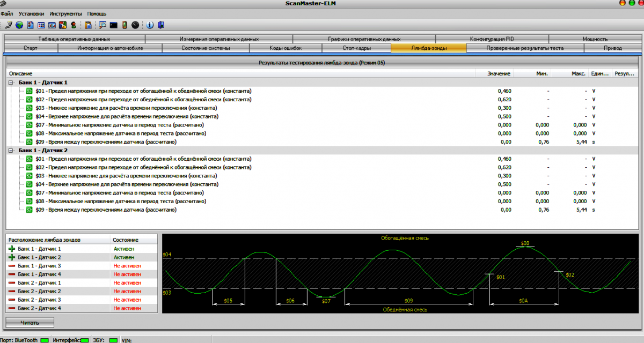Open the Файл menu
The width and height of the screenshot is (644, 343).
click(8, 13)
